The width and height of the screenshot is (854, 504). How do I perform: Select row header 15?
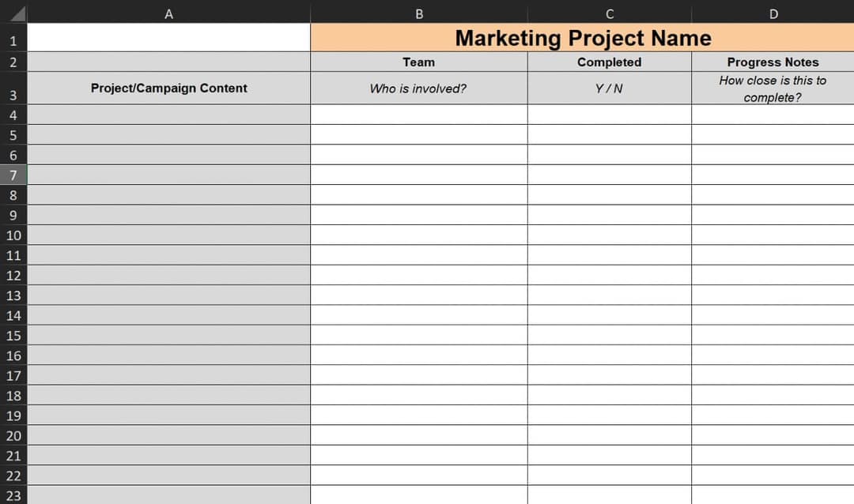coord(13,336)
